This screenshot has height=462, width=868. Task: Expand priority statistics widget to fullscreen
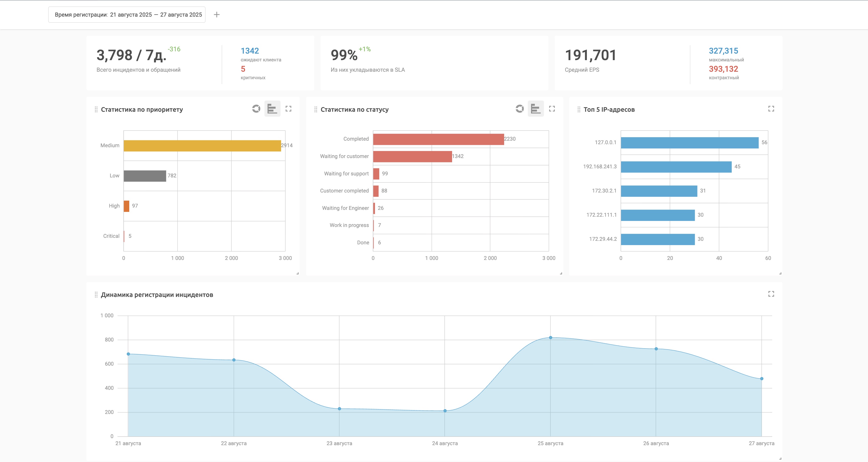[288, 109]
